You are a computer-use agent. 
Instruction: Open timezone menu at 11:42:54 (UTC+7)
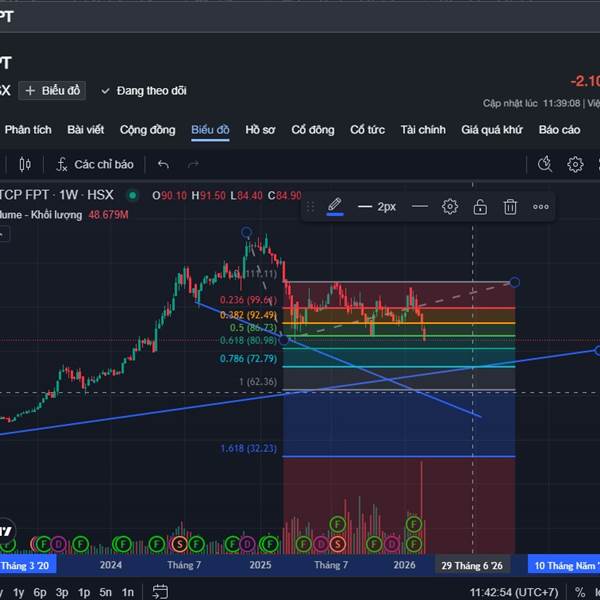click(x=514, y=592)
